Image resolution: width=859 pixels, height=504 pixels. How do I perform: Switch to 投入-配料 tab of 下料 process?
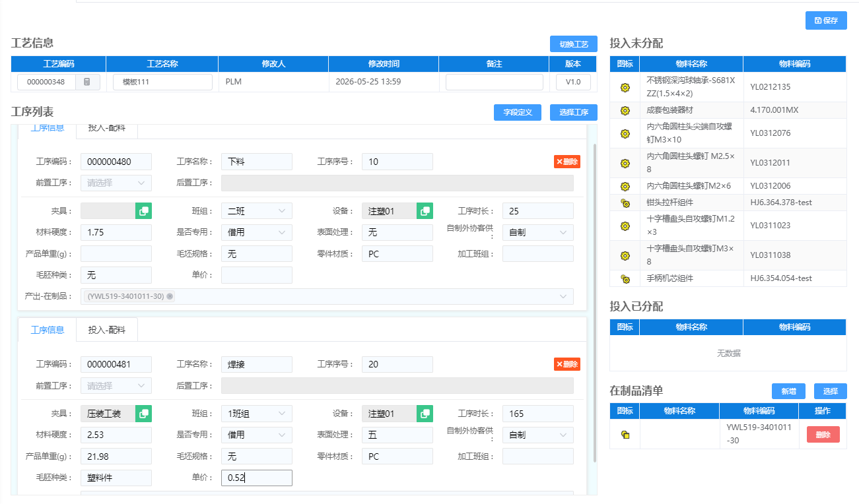click(x=107, y=129)
